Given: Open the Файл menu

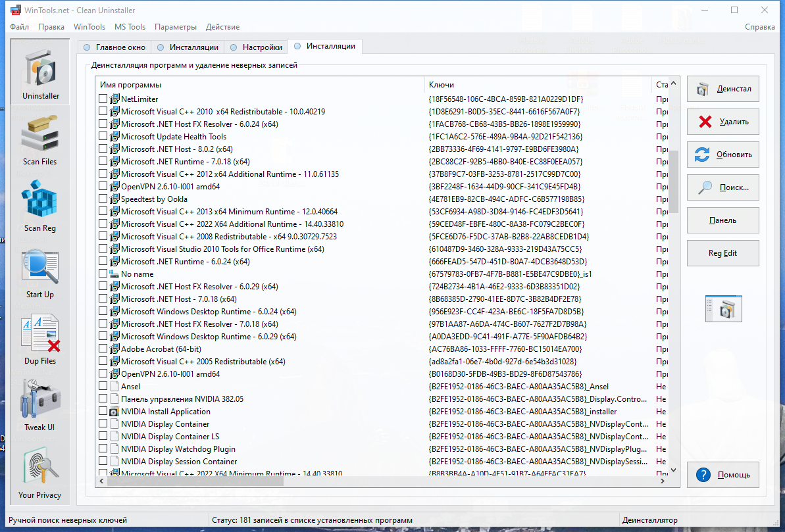Looking at the screenshot, I should (x=20, y=27).
